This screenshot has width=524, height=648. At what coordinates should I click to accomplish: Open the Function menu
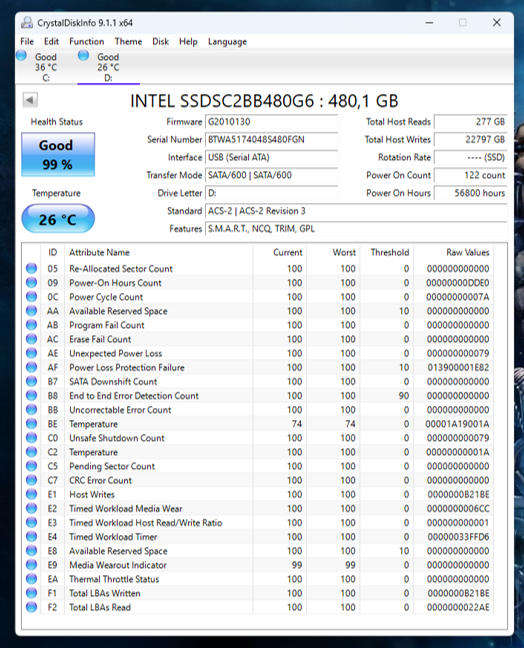click(x=86, y=42)
